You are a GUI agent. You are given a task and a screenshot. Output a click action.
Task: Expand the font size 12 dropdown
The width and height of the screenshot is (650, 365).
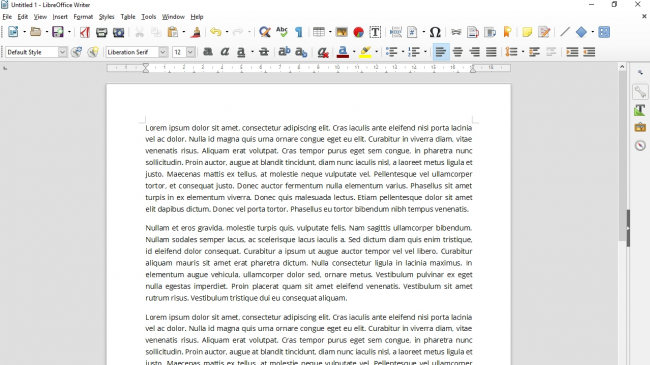(190, 52)
